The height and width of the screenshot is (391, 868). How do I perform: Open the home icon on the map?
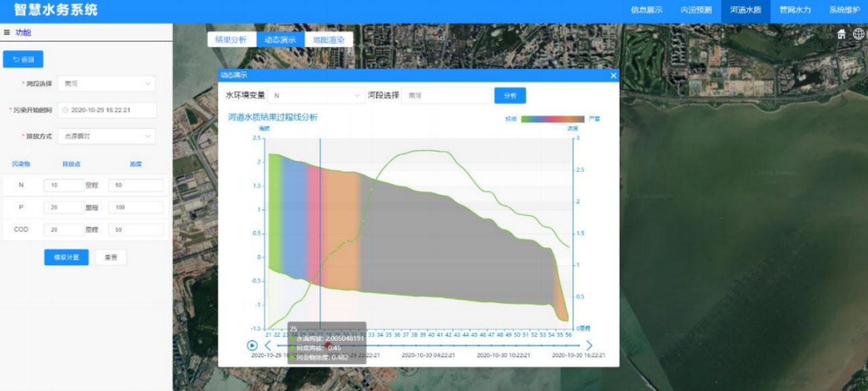click(x=842, y=34)
